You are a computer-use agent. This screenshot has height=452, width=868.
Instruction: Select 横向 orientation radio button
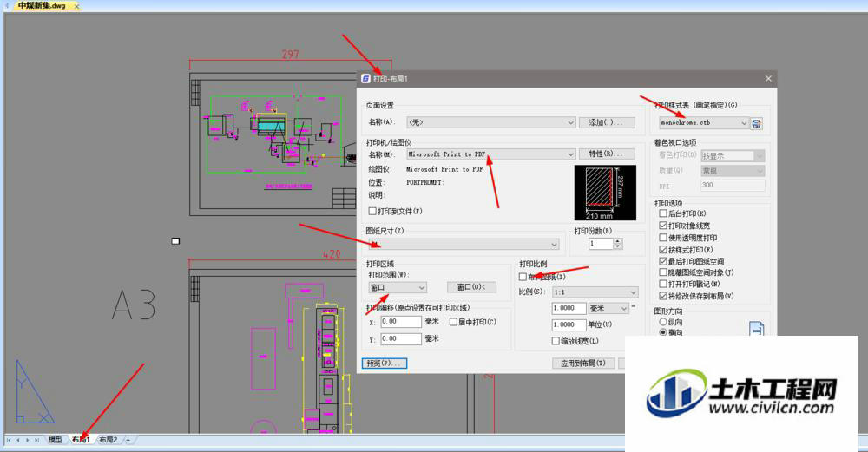662,332
